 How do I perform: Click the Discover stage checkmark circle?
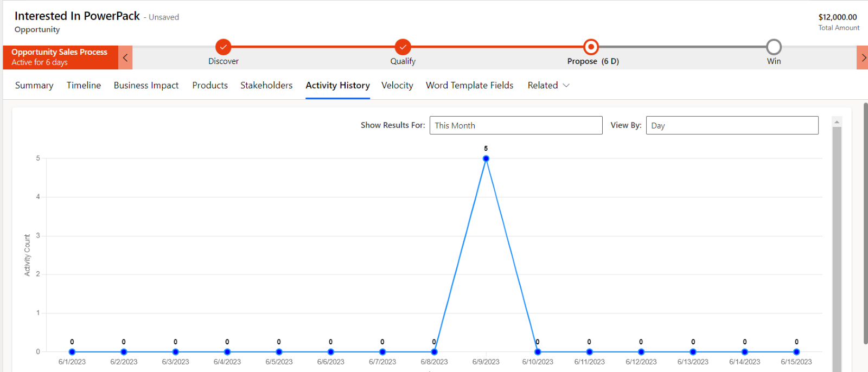[x=223, y=47]
